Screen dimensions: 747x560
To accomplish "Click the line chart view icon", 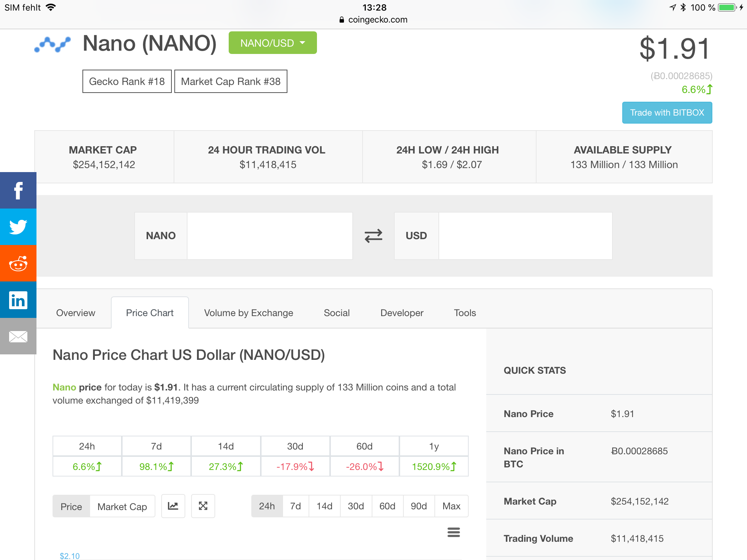I will (173, 506).
